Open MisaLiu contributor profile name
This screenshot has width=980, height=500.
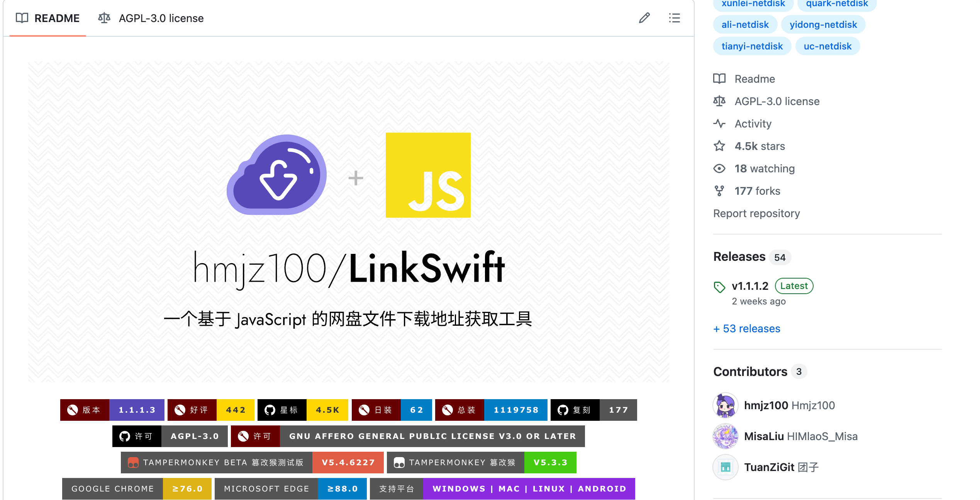pyautogui.click(x=764, y=436)
